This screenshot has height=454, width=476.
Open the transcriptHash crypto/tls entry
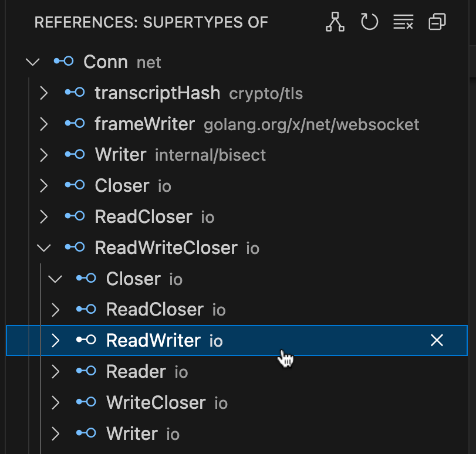pyautogui.click(x=157, y=93)
